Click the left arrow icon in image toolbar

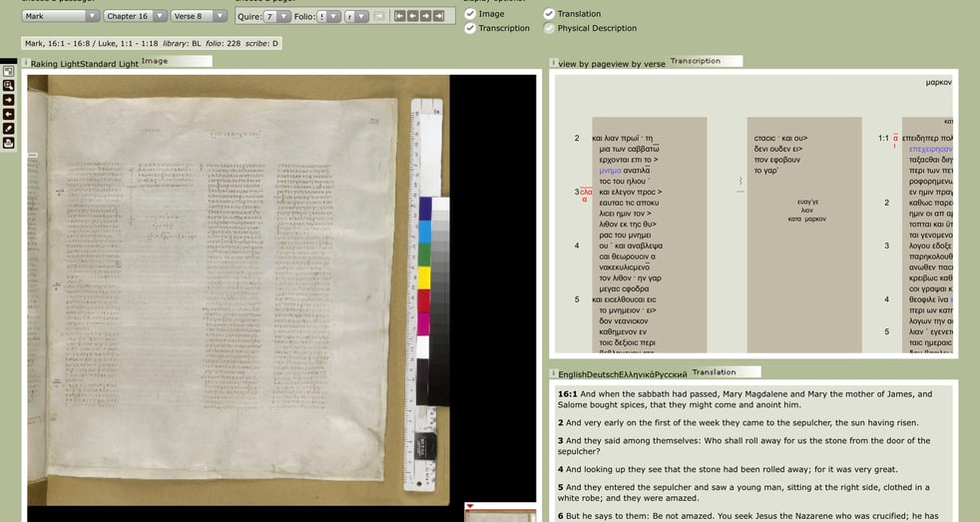[x=9, y=114]
